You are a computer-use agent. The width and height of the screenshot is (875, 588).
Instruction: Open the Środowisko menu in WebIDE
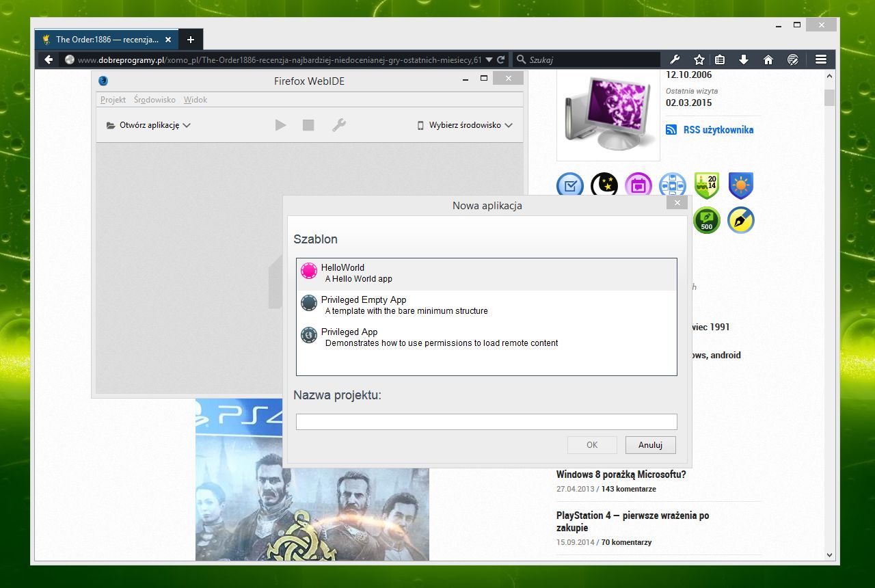(x=154, y=100)
